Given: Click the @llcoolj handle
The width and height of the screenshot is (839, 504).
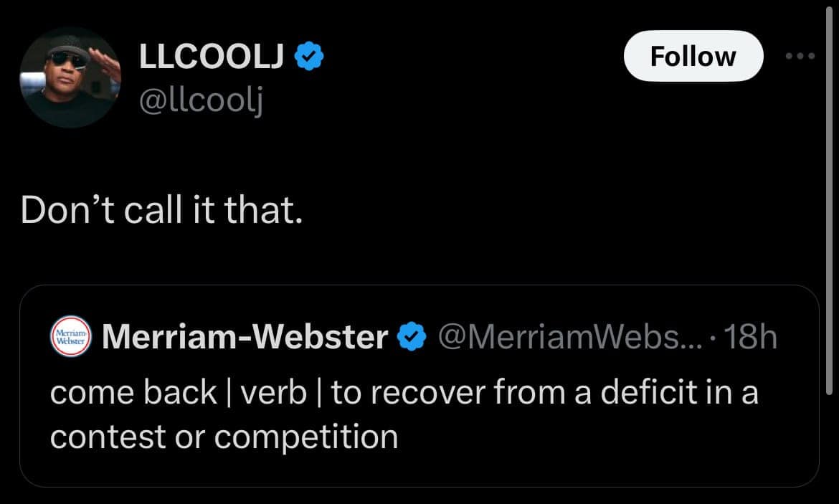Looking at the screenshot, I should pos(201,104).
